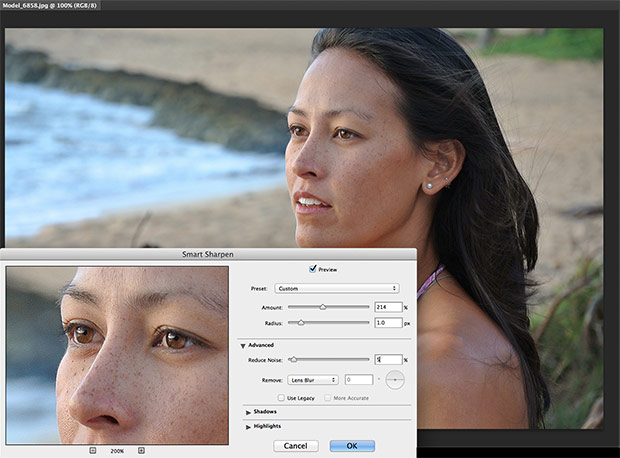Expand the Shadows section
Image resolution: width=620 pixels, height=458 pixels.
point(247,411)
